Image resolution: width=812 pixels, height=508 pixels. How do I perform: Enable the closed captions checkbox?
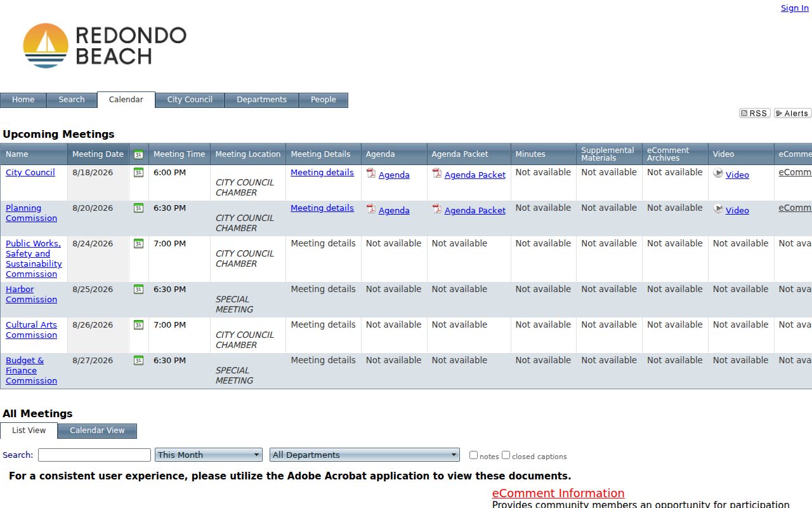(x=506, y=455)
